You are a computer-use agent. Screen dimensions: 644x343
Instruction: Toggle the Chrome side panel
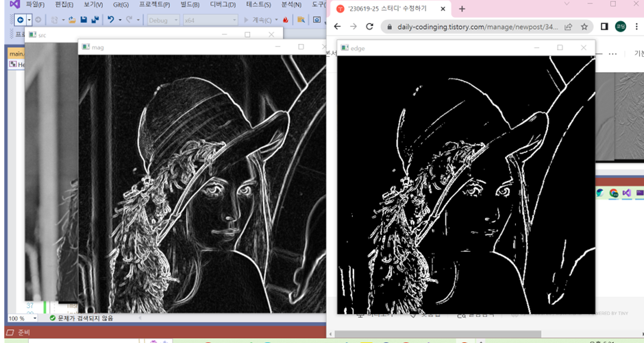point(604,26)
